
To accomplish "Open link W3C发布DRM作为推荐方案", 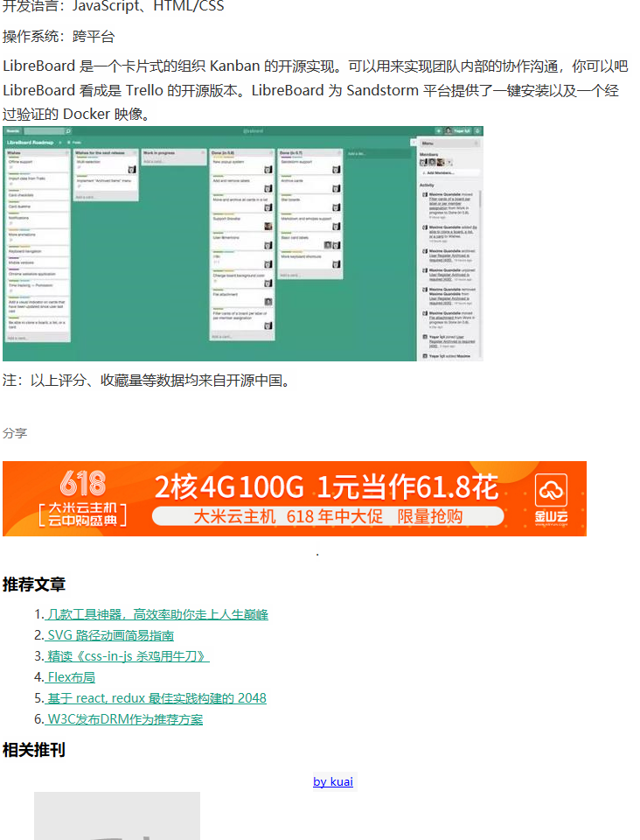I will point(124,719).
